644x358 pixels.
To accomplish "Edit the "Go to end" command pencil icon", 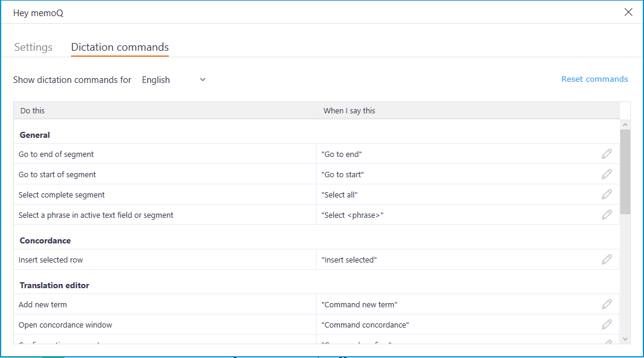I will 606,154.
